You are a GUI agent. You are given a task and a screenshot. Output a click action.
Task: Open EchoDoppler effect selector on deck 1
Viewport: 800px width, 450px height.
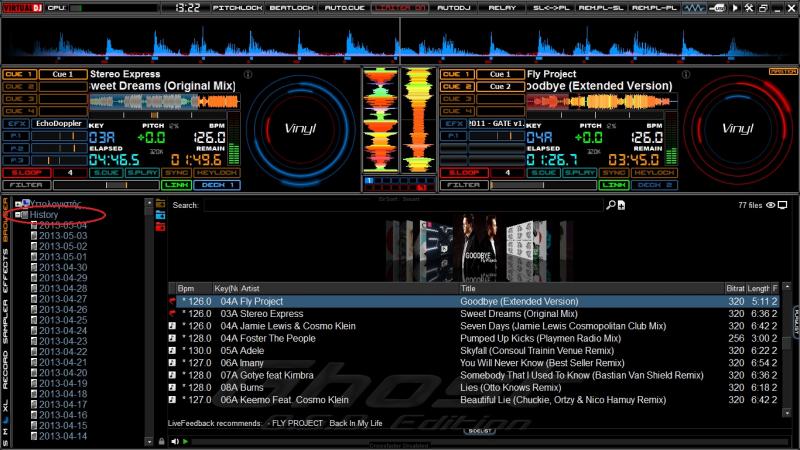coord(59,123)
